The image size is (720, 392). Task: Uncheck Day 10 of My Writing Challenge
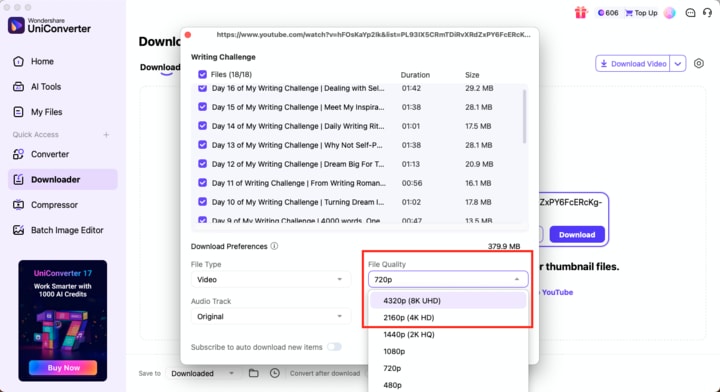click(202, 202)
